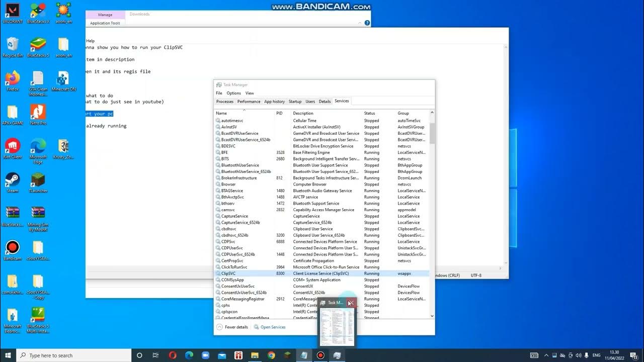Select the Mining Sim By MoshR archive

(38, 219)
